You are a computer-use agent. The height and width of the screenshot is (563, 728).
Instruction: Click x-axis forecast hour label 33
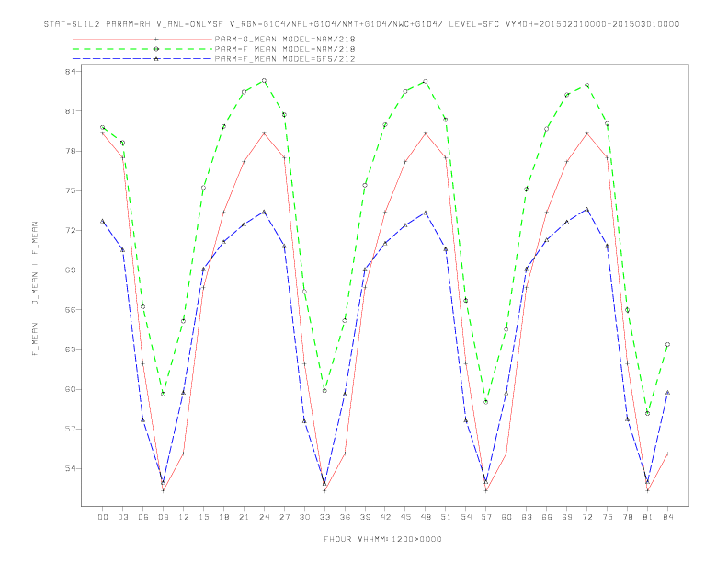coord(325,517)
